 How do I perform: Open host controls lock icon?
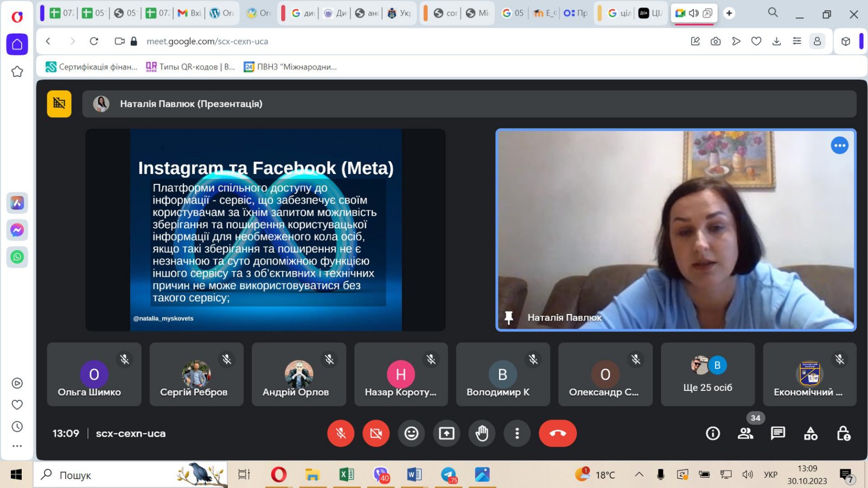coord(843,433)
